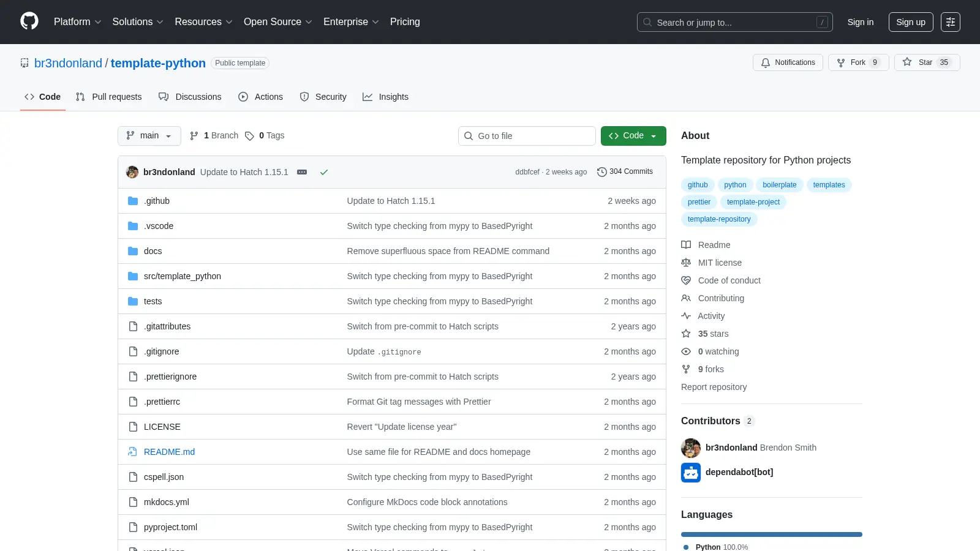Expand the Open Source menu
The image size is (980, 551).
(278, 22)
